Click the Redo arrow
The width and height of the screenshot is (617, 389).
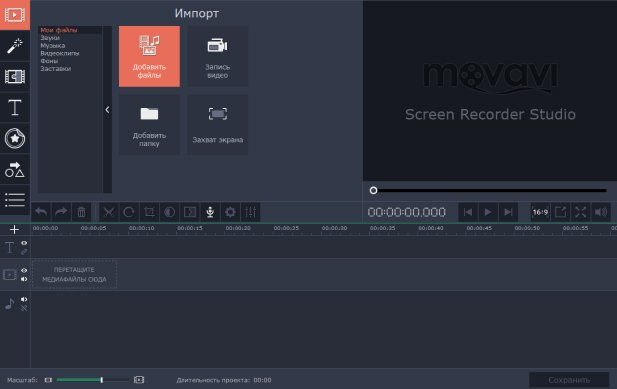click(x=61, y=212)
